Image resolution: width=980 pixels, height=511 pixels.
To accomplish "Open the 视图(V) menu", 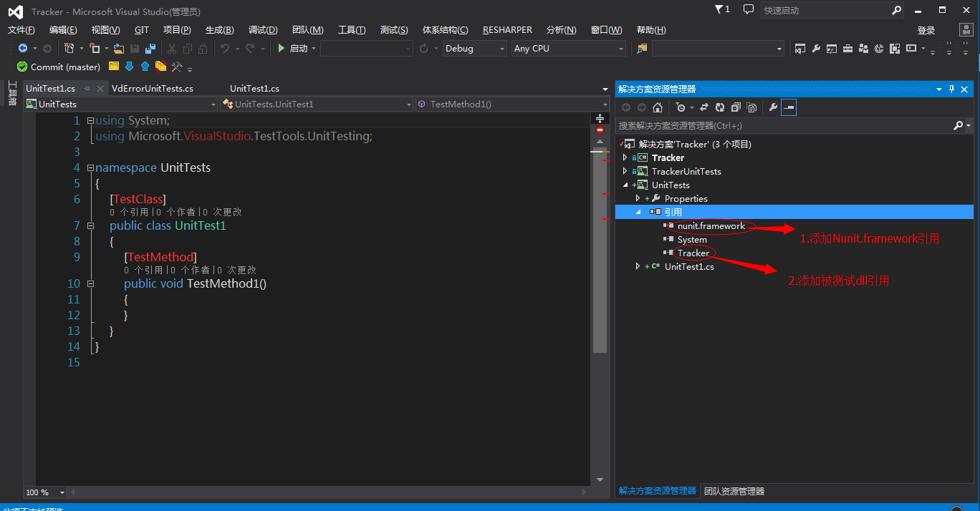I will tap(106, 30).
